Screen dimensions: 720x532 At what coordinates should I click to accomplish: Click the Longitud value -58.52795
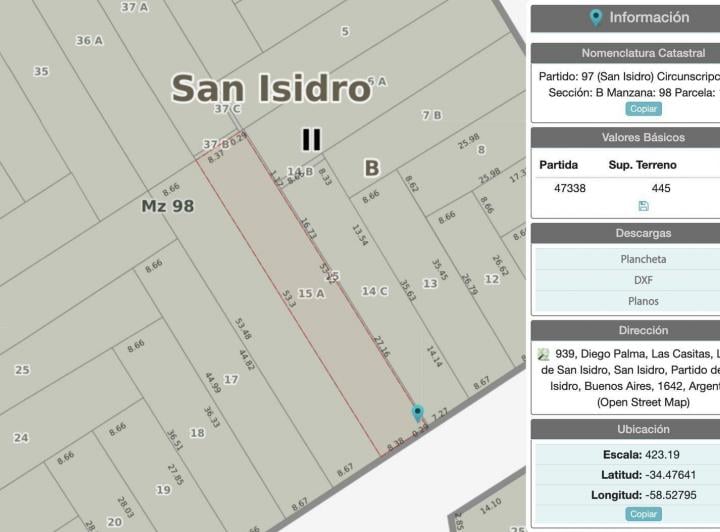point(670,495)
